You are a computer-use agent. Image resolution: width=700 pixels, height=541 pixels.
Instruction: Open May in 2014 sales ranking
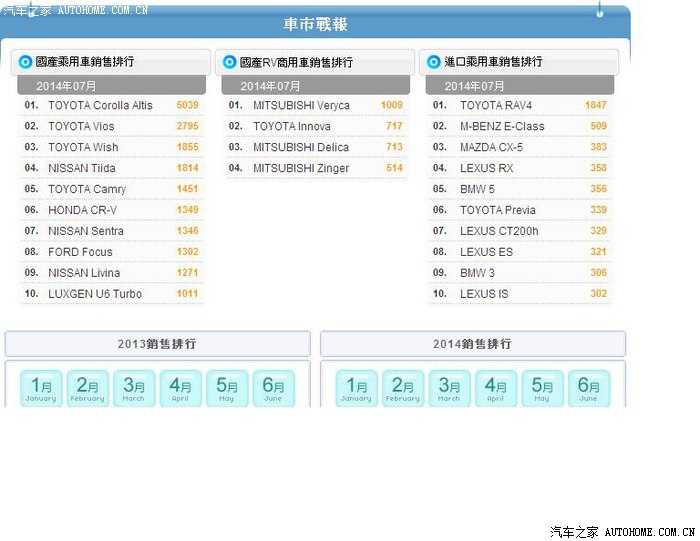point(542,388)
